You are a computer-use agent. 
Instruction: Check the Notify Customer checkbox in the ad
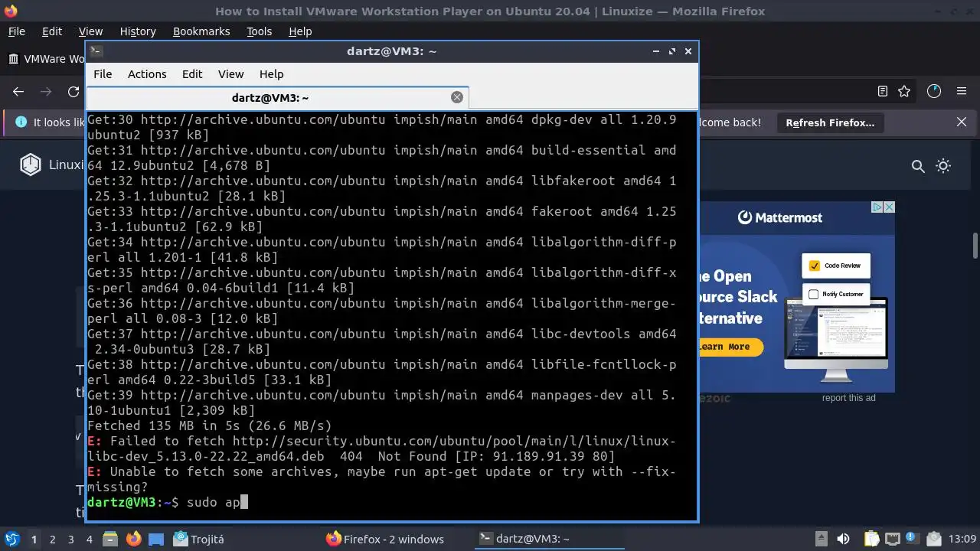[x=815, y=294]
